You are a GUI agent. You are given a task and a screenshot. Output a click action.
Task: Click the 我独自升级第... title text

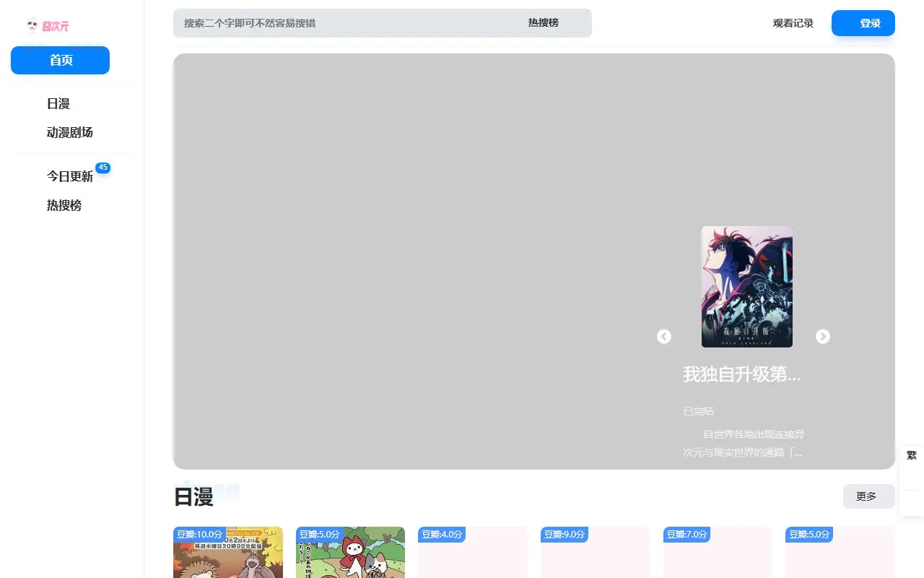coord(742,375)
